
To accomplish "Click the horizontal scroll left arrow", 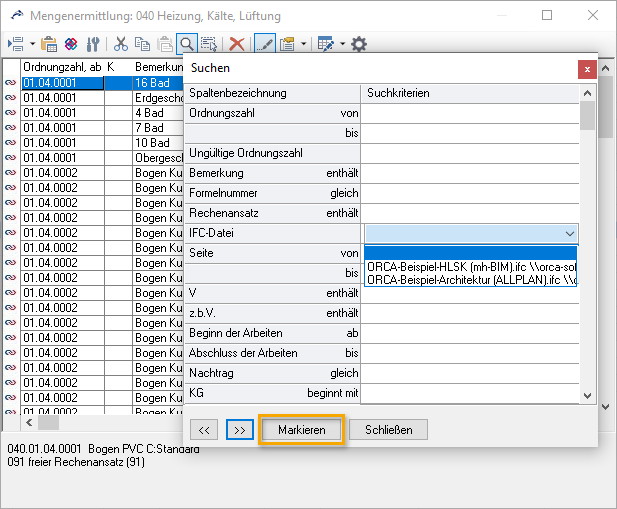I will click(x=29, y=422).
